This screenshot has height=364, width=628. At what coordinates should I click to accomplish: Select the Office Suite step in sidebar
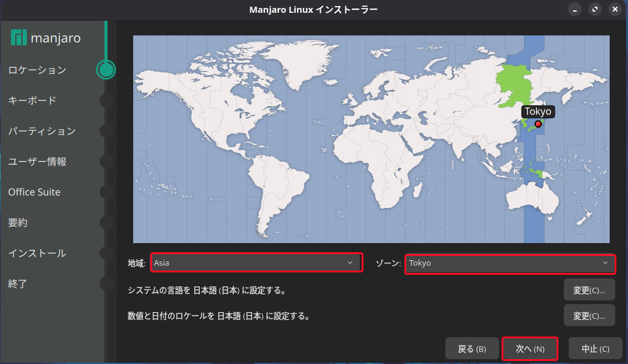point(34,192)
